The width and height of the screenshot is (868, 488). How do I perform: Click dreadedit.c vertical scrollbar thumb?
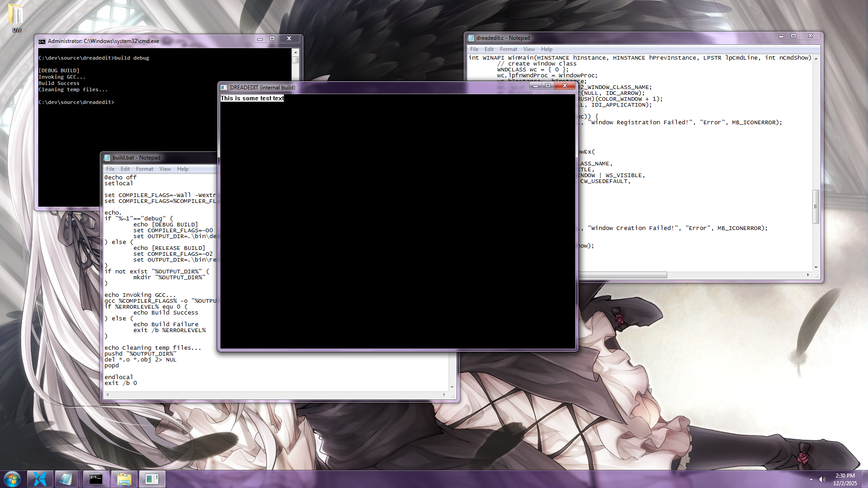click(816, 206)
